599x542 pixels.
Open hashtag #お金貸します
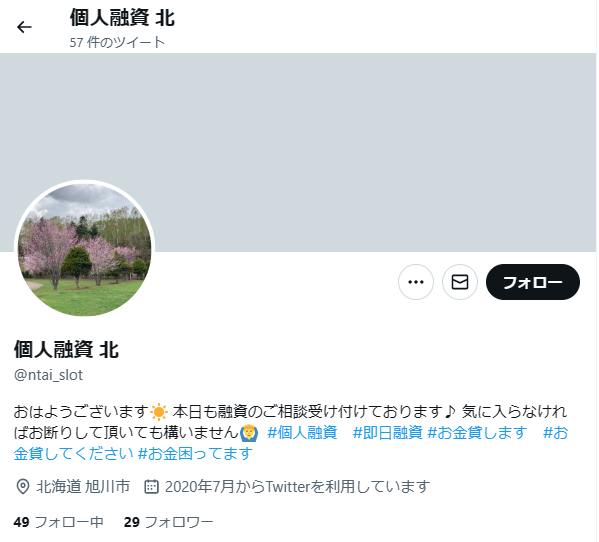pyautogui.click(x=478, y=434)
